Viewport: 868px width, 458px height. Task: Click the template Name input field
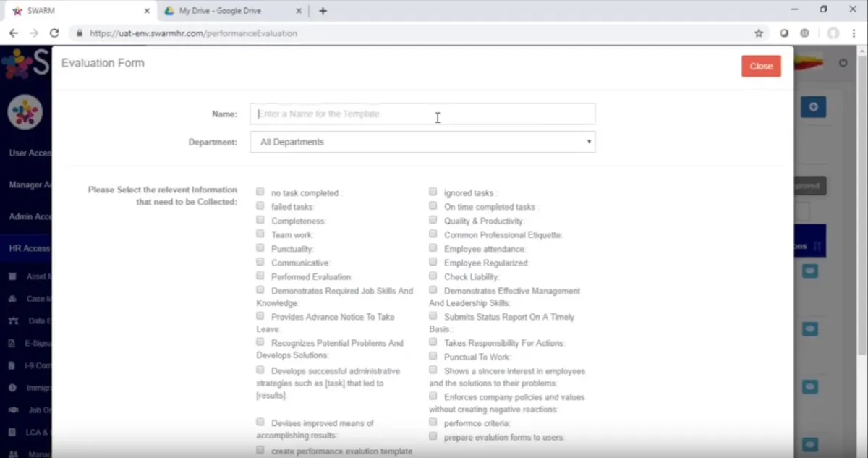(423, 114)
